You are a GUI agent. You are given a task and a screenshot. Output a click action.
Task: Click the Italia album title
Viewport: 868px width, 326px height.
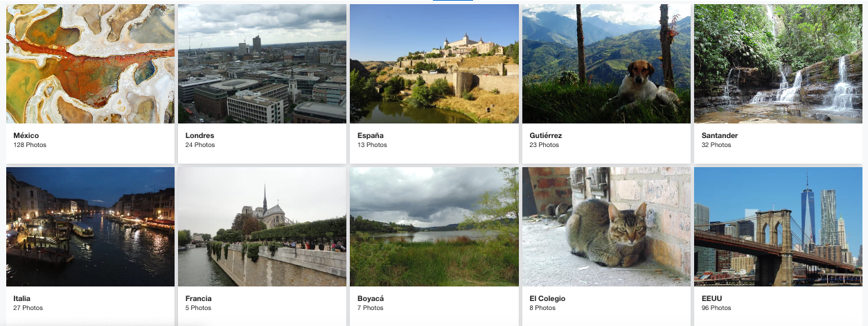[22, 298]
